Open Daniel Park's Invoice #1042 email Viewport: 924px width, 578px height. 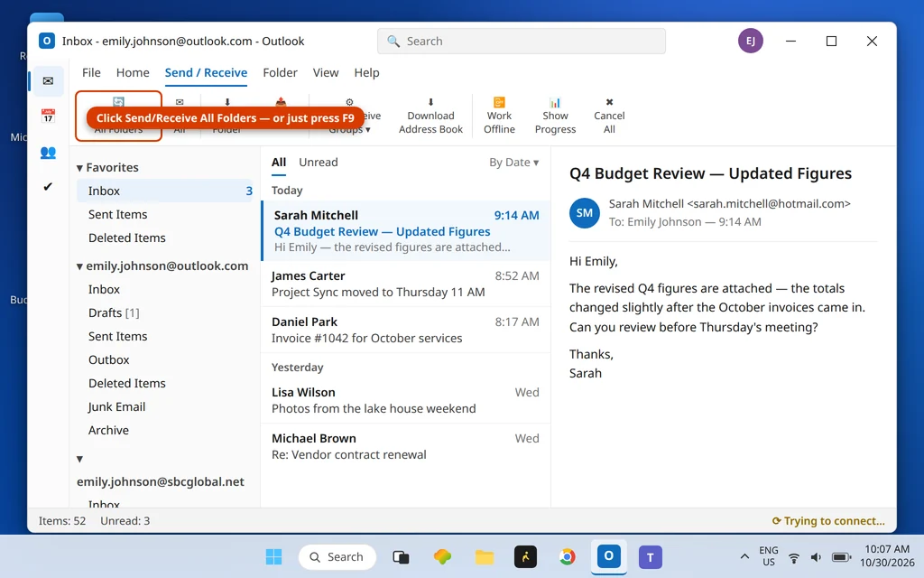coord(406,330)
